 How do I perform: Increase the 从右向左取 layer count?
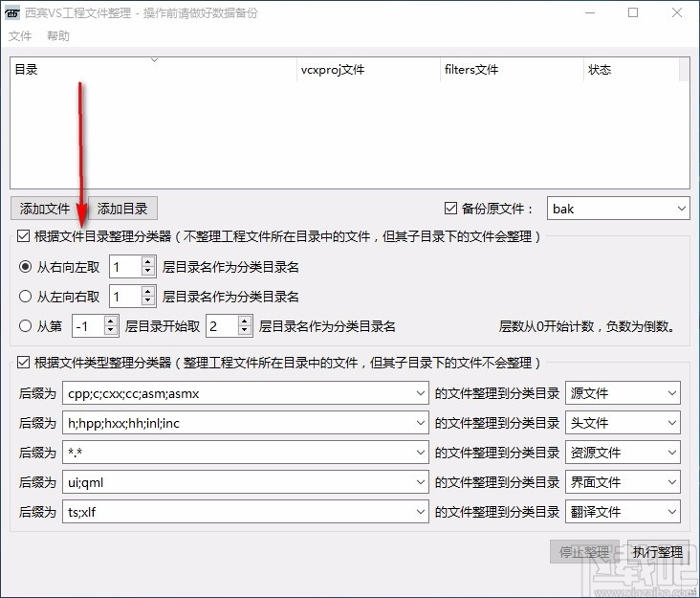pyautogui.click(x=148, y=262)
